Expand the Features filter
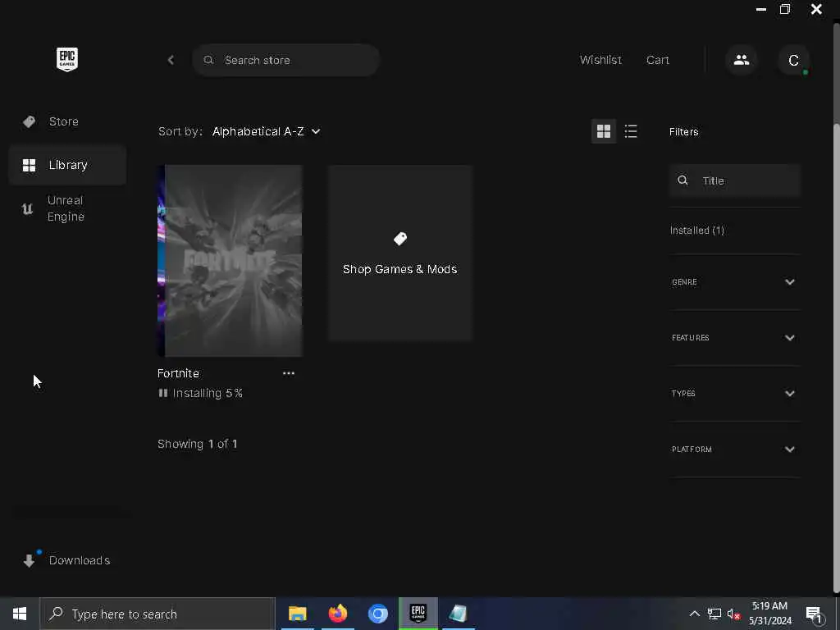The width and height of the screenshot is (840, 630). [734, 337]
